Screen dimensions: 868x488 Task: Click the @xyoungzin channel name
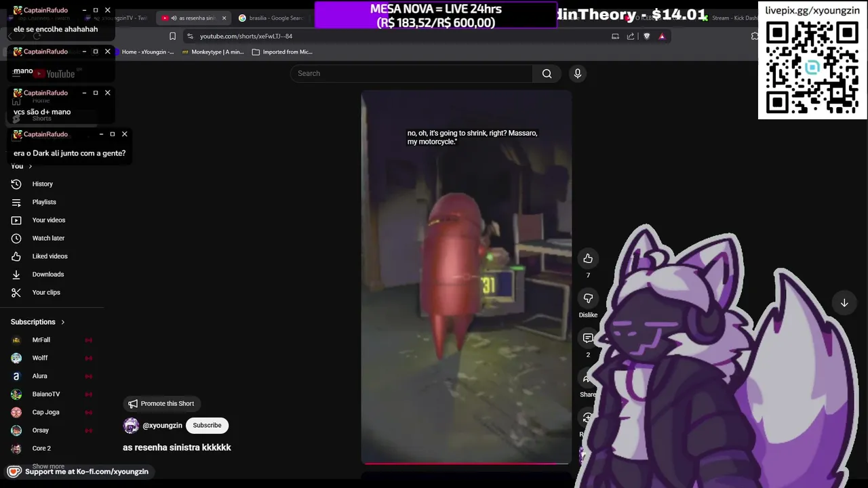click(x=162, y=426)
